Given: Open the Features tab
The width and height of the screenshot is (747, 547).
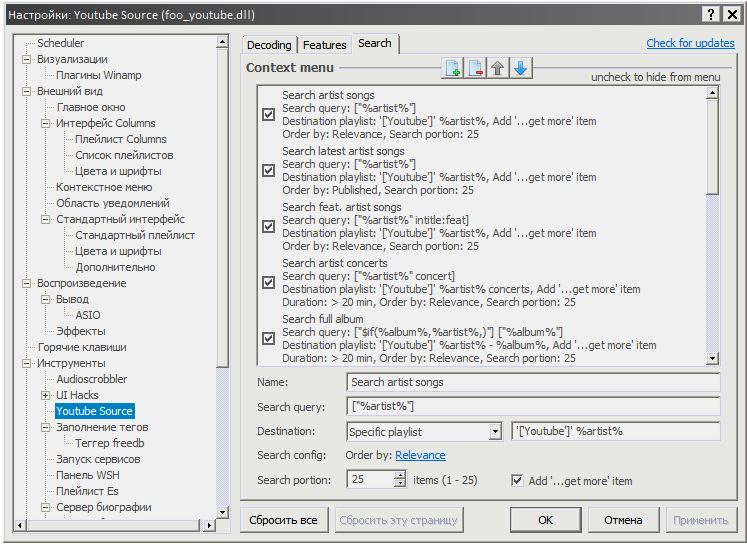Looking at the screenshot, I should pos(324,45).
